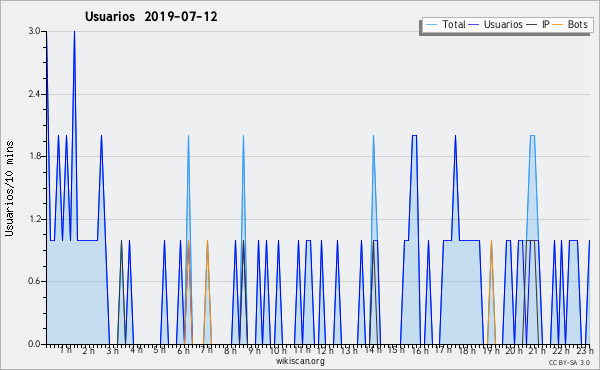Viewport: 600px width, 370px height.
Task: Click the 5 h x-axis label
Action: [159, 350]
